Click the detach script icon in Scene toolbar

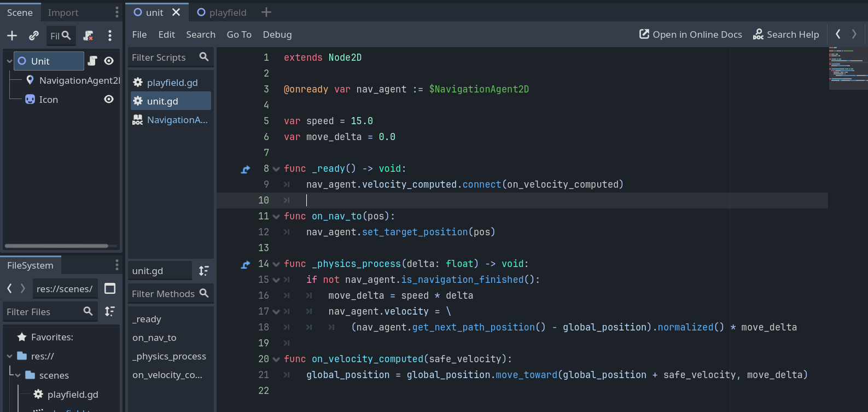[88, 36]
